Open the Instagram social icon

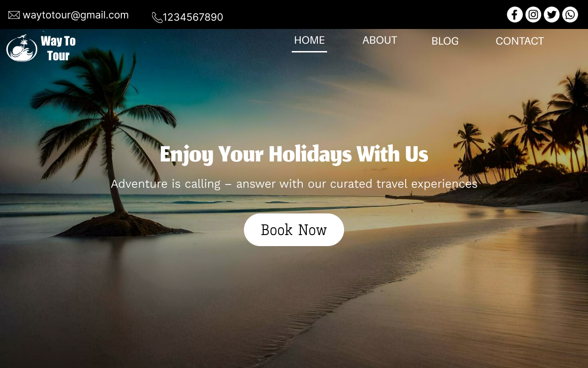point(533,15)
